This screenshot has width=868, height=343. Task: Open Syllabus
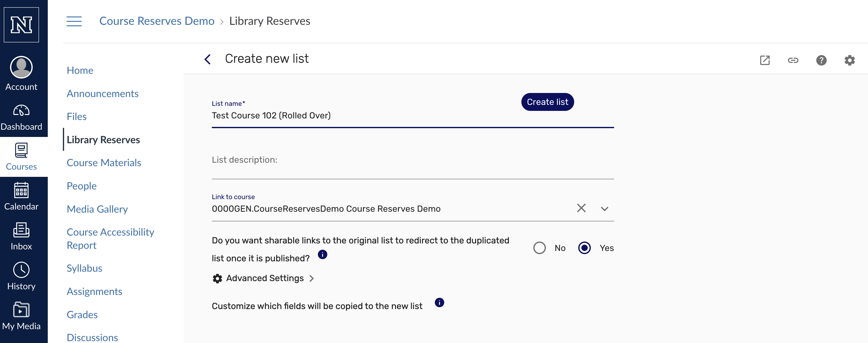click(84, 268)
